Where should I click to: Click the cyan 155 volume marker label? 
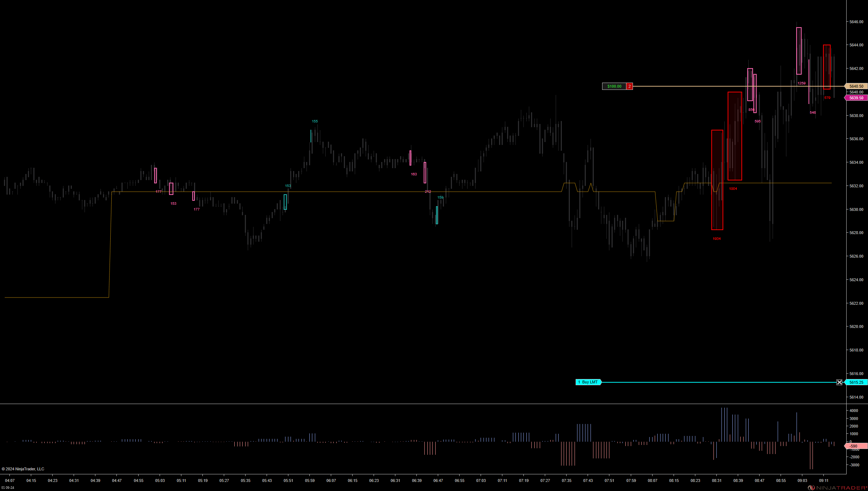[x=315, y=121]
